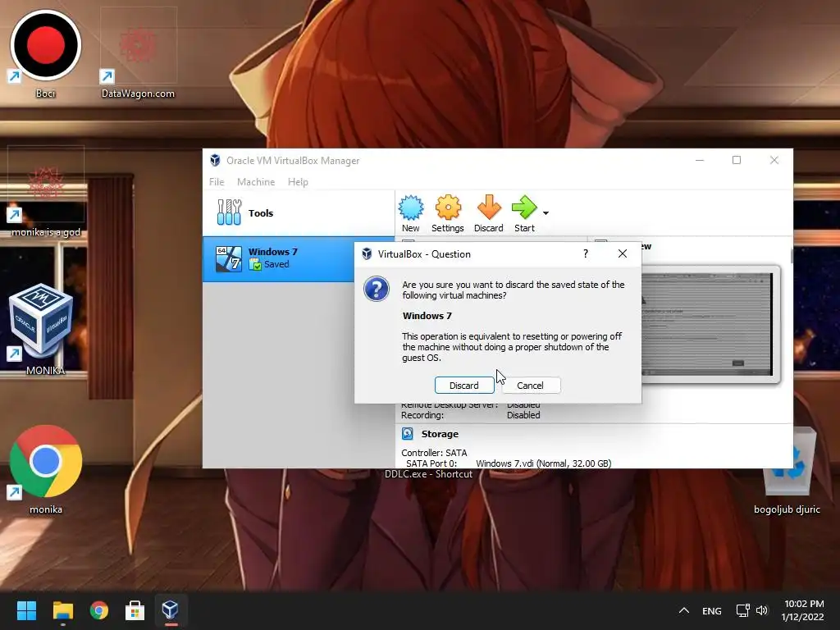840x630 pixels.
Task: Open the File menu
Action: tap(217, 182)
